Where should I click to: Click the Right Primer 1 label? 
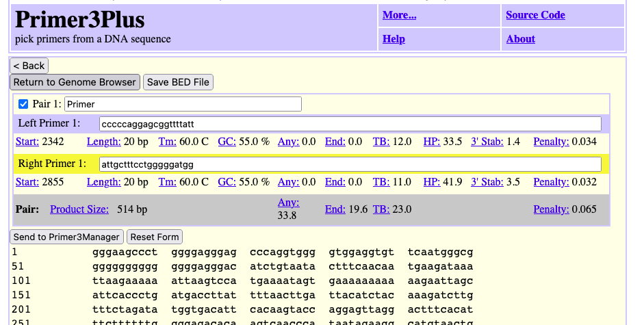52,164
